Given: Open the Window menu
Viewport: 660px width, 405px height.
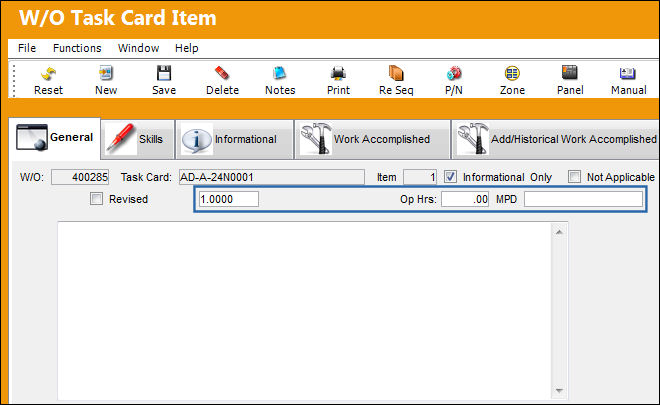Looking at the screenshot, I should 138,48.
